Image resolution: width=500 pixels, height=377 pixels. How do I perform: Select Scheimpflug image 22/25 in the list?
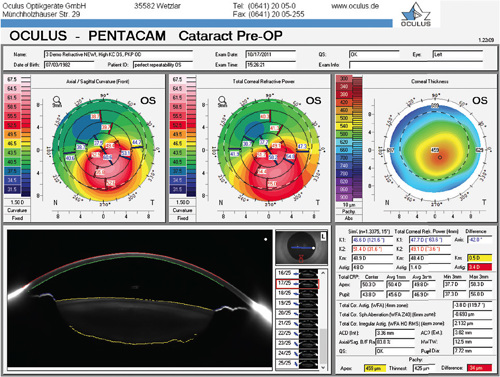(297, 333)
